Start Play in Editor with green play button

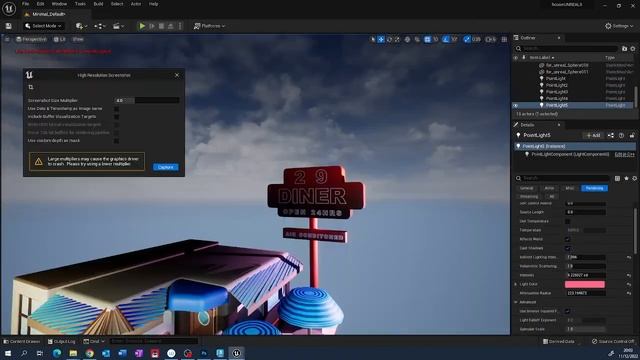coord(142,26)
